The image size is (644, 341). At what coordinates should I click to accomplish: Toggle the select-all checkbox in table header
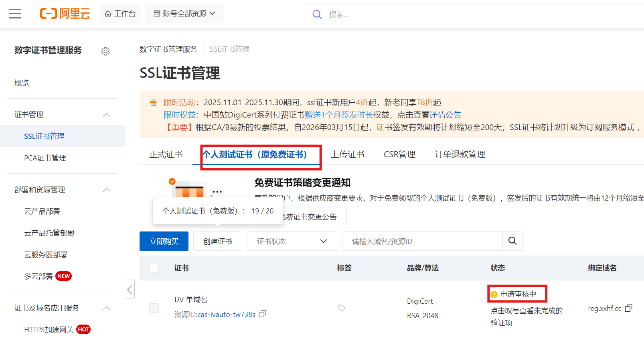[154, 268]
